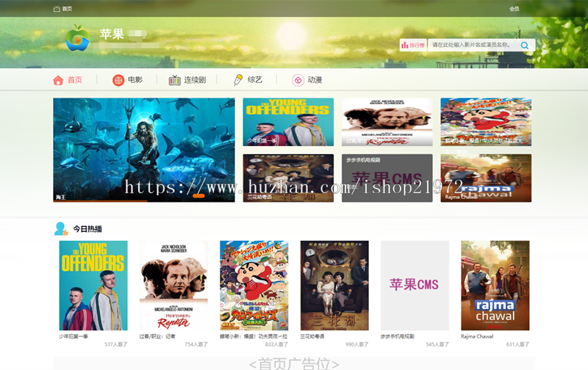Click the red house home icon
Screen dimensions: 588x370
tap(58, 80)
